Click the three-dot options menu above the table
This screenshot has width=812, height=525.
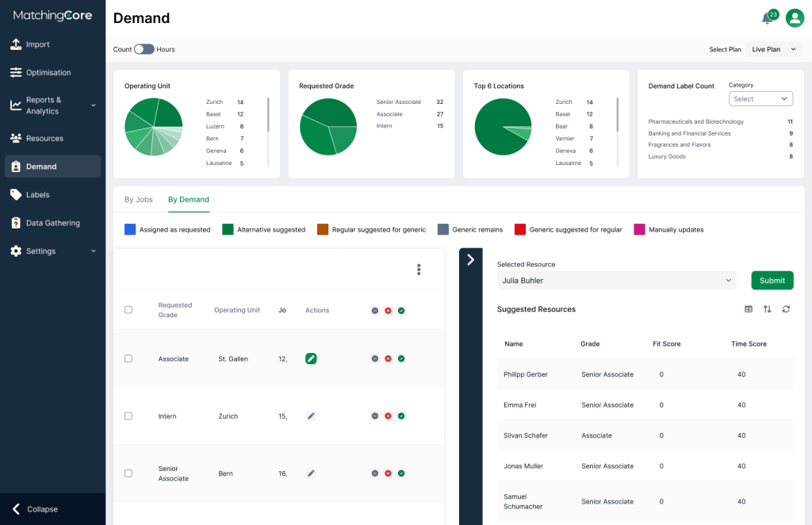pos(419,270)
